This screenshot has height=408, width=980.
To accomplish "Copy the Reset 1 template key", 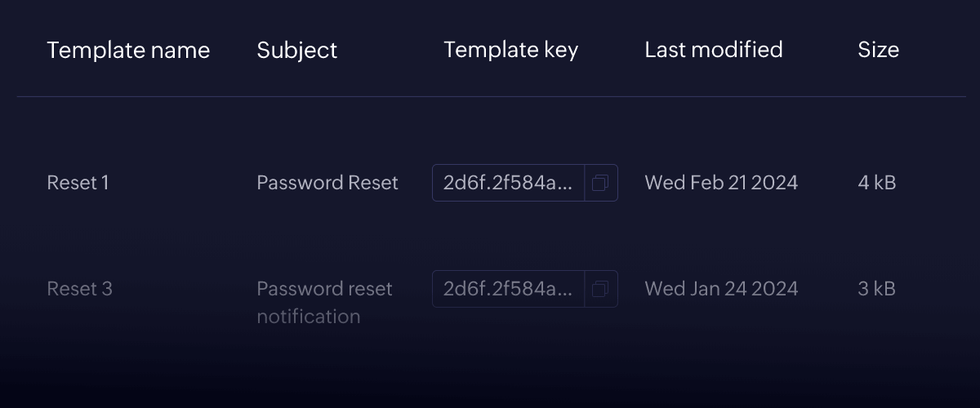I will pyautogui.click(x=601, y=183).
